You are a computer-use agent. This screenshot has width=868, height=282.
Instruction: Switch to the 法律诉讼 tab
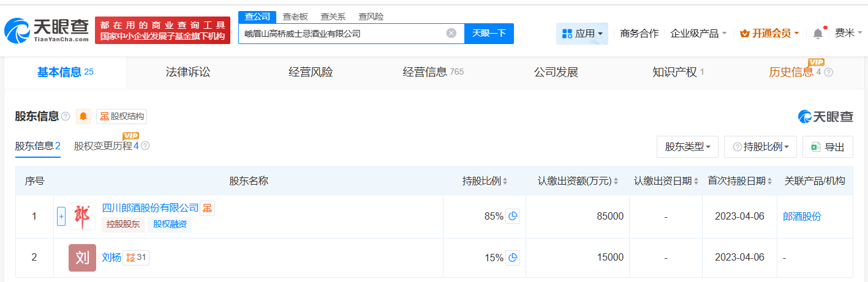(188, 72)
